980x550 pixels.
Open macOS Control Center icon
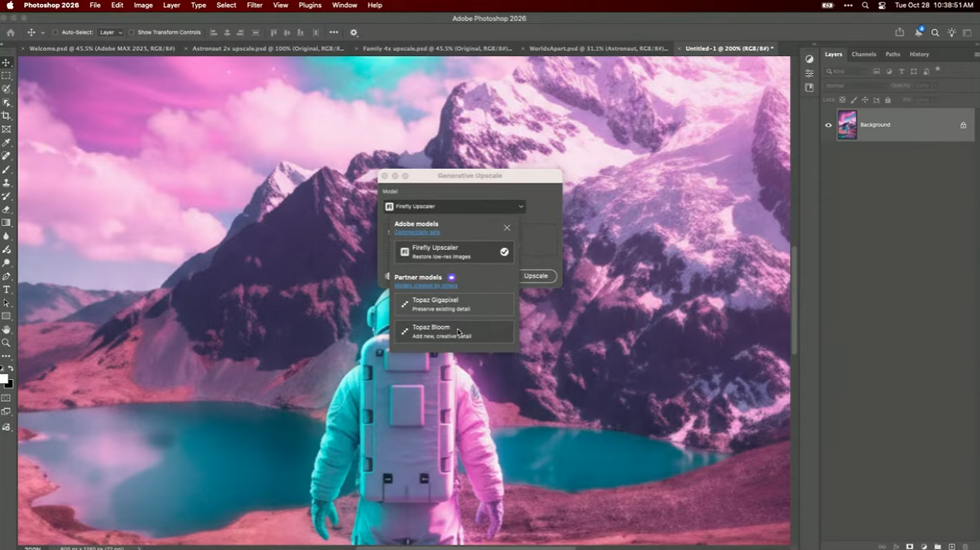point(882,5)
